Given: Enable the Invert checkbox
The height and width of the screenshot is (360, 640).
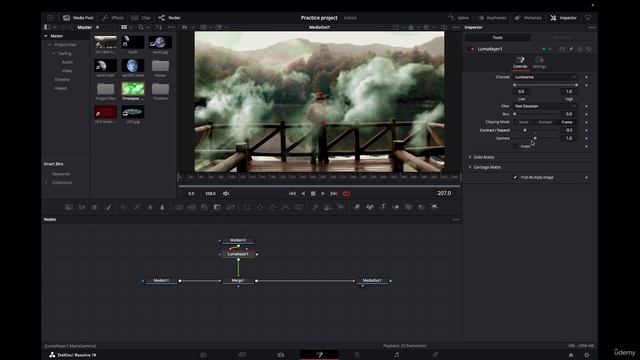Looking at the screenshot, I should (x=516, y=146).
